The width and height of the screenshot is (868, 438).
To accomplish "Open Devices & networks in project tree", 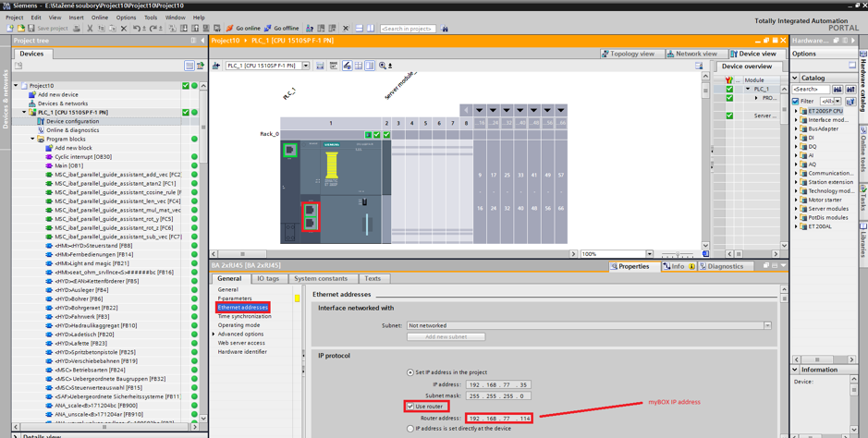I will (x=63, y=103).
